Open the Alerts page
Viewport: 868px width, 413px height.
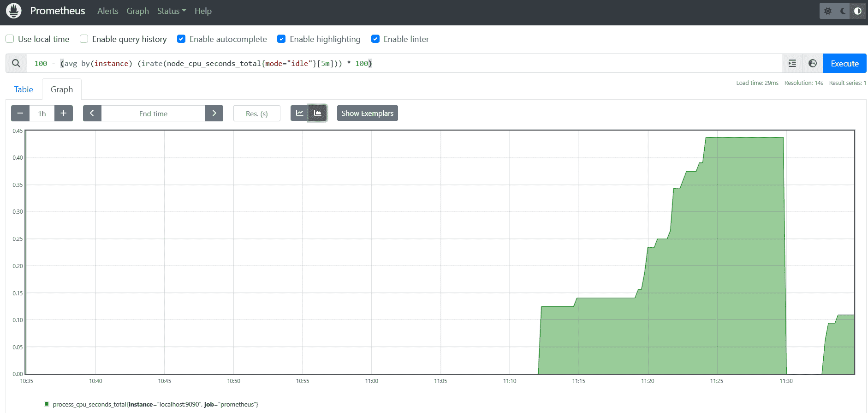(107, 11)
